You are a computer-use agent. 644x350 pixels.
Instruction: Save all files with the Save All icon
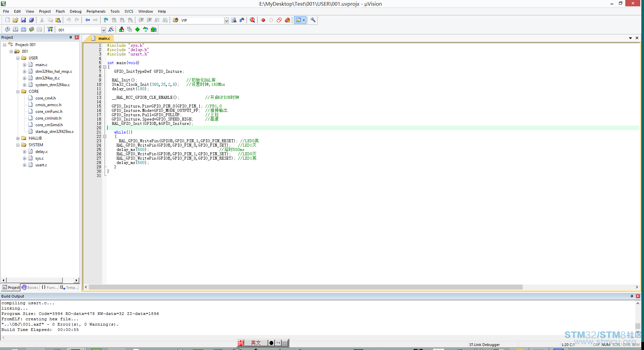coord(31,20)
